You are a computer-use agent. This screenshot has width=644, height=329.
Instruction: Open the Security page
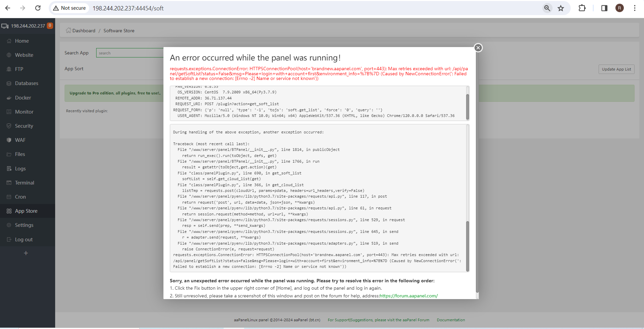(x=24, y=126)
